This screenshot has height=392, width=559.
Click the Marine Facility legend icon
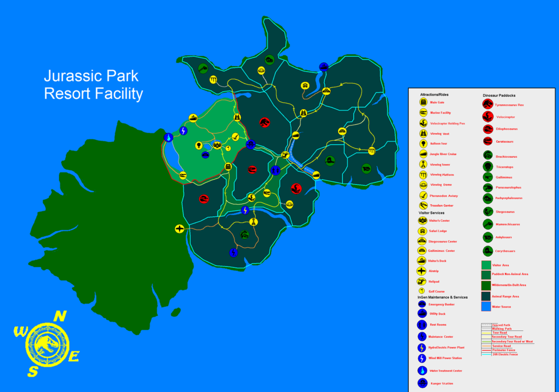(x=423, y=112)
